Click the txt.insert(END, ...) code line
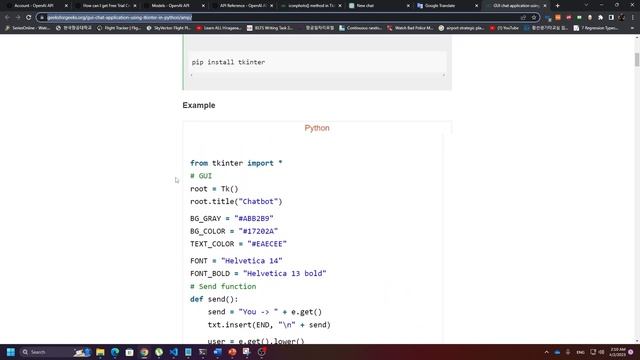 pyautogui.click(x=269, y=325)
